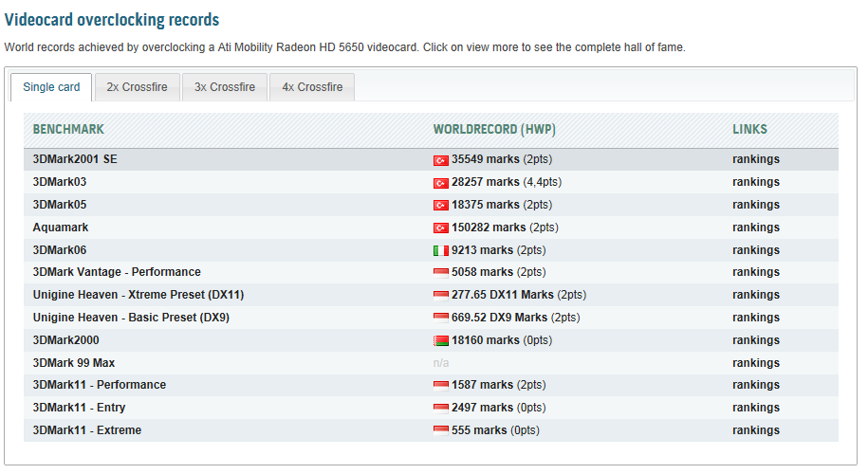Click the 3DMark03 benchmark name
This screenshot has width=868, height=474.
pyautogui.click(x=59, y=182)
